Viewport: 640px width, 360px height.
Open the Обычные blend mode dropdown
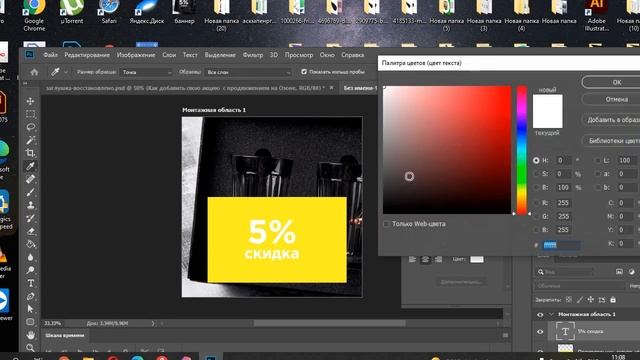click(x=579, y=286)
